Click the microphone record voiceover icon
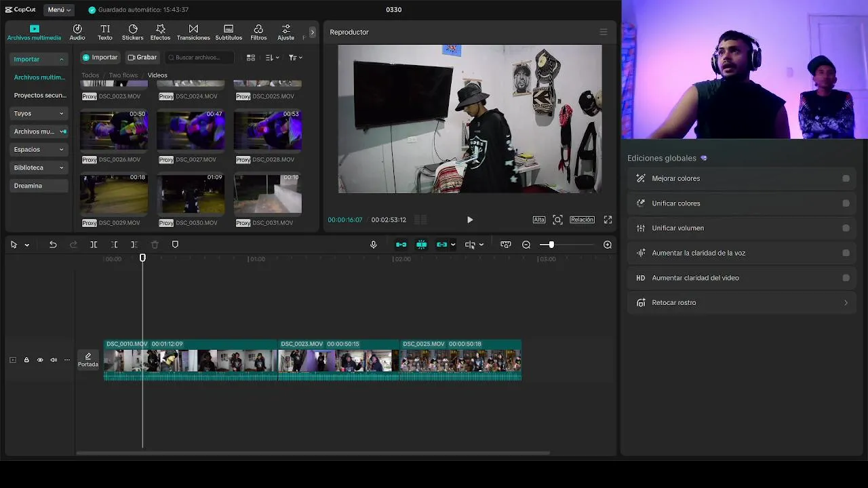Screen dimensions: 868x488 coord(373,245)
